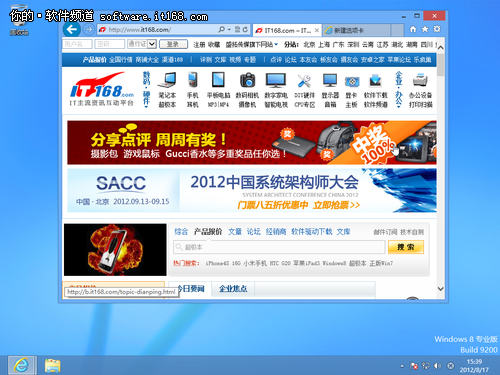This screenshot has height=375, width=500.
Task: Click hot search term 小米手机
Action: tap(255, 263)
